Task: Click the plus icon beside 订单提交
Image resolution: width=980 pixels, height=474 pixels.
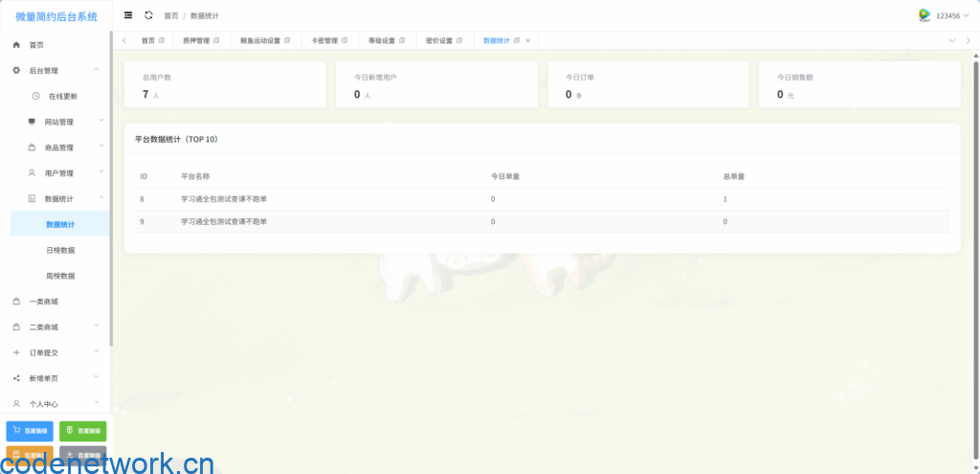Action: point(16,352)
